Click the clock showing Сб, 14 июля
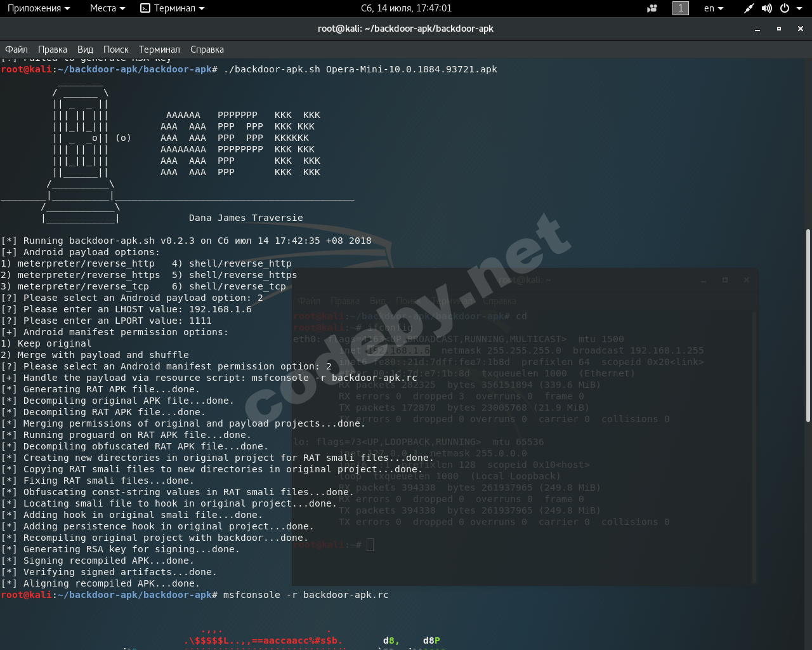 [x=406, y=8]
